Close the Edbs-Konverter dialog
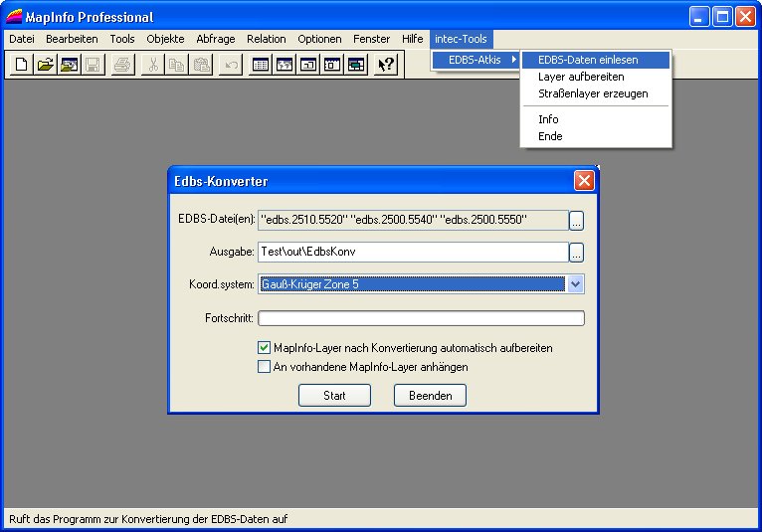The height and width of the screenshot is (532, 762). pos(584,181)
